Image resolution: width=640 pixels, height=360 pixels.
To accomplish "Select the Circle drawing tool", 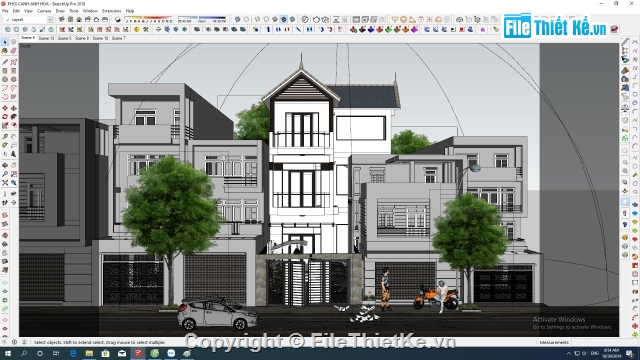I will pyautogui.click(x=5, y=80).
